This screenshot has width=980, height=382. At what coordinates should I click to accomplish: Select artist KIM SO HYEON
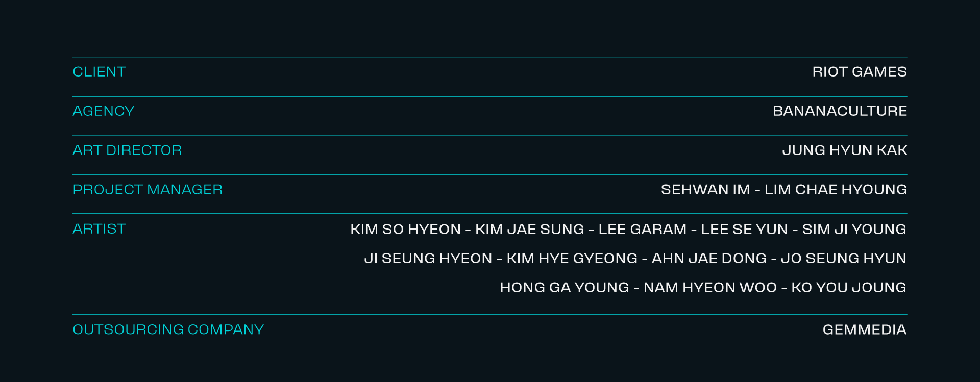(406, 230)
